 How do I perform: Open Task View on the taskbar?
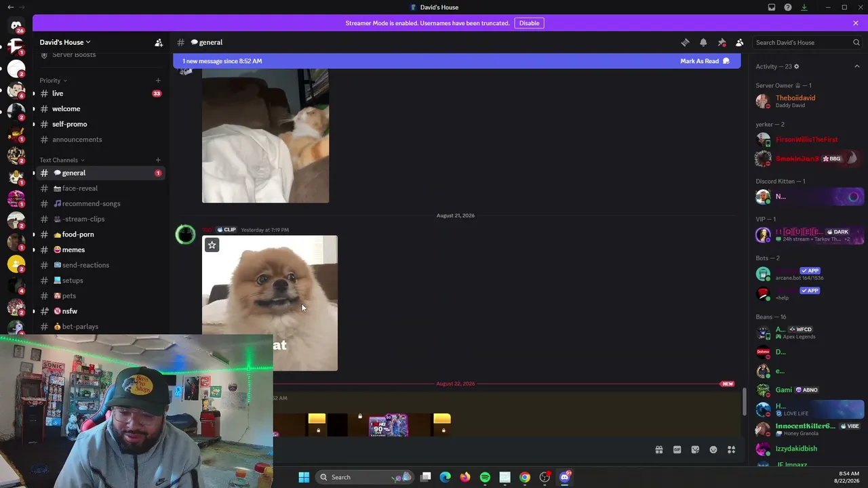pos(426,477)
